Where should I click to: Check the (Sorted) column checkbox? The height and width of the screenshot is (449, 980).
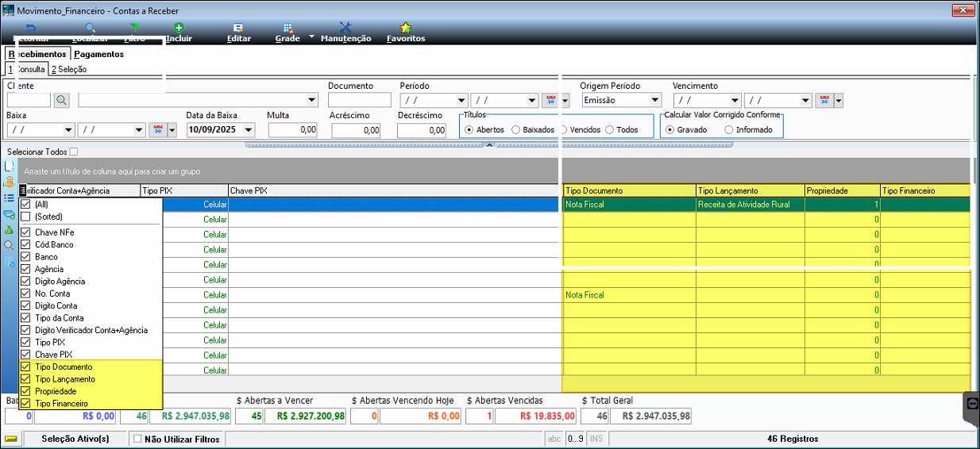pos(26,217)
